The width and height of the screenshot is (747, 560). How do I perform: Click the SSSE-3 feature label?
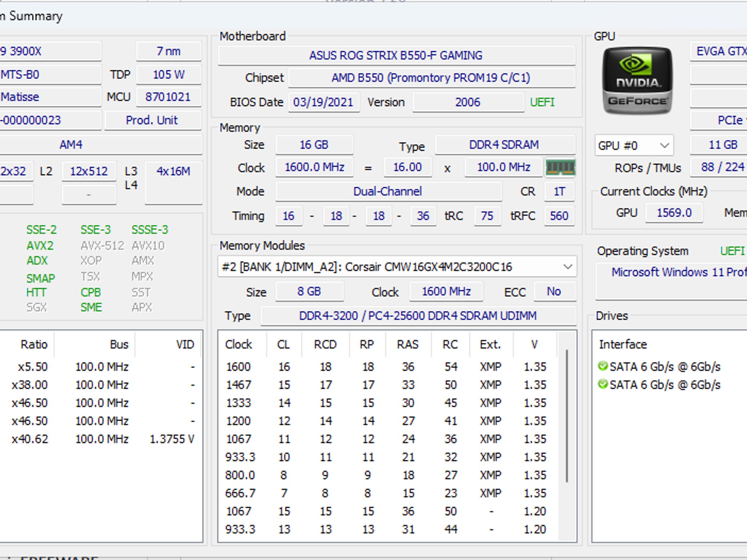(x=150, y=230)
